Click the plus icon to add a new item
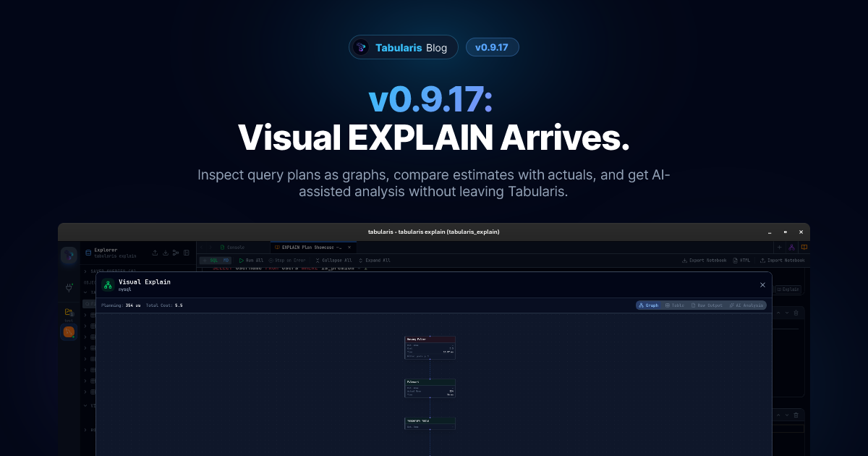This screenshot has height=456, width=868. pos(780,247)
